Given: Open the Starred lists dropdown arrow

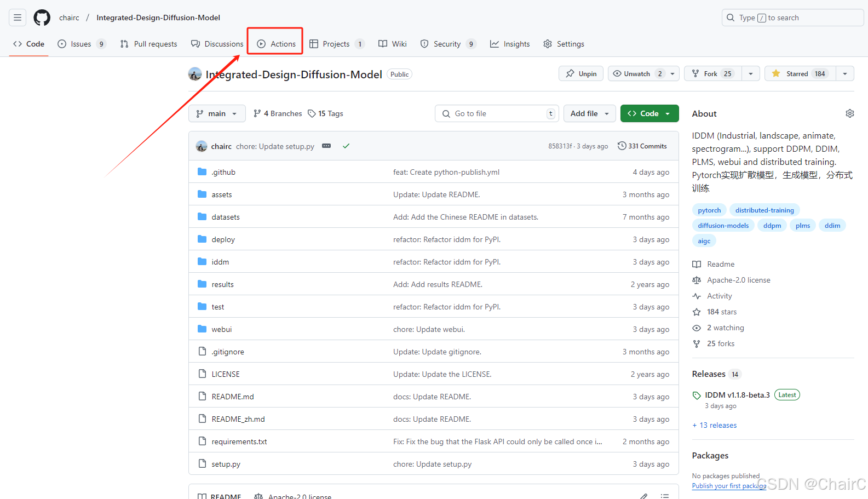Looking at the screenshot, I should tap(845, 74).
